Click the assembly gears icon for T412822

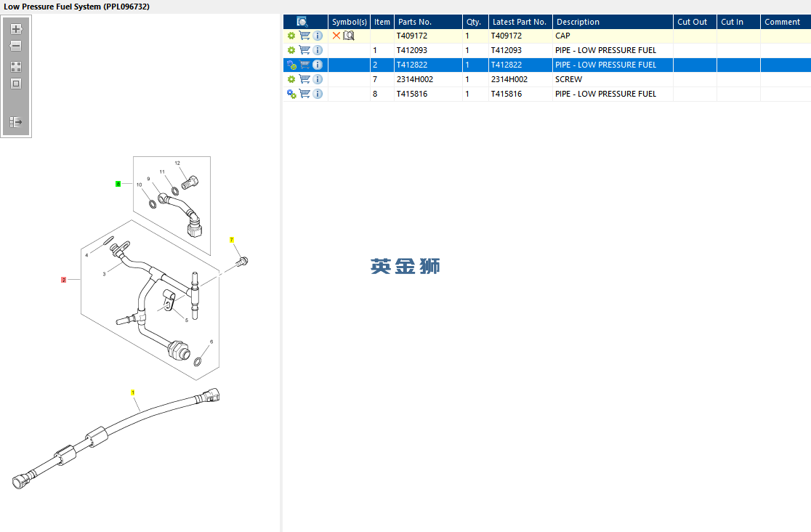click(291, 65)
